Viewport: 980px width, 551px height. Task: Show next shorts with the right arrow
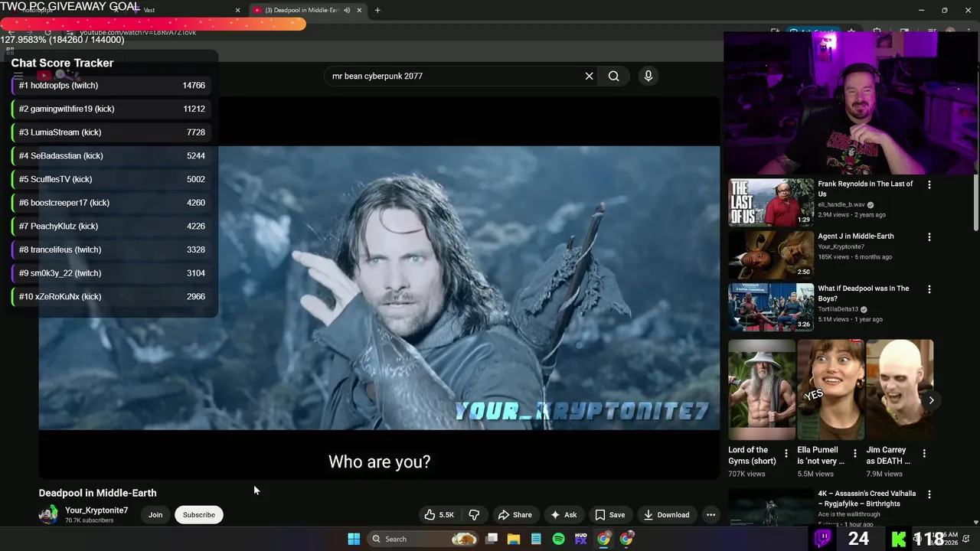coord(931,400)
